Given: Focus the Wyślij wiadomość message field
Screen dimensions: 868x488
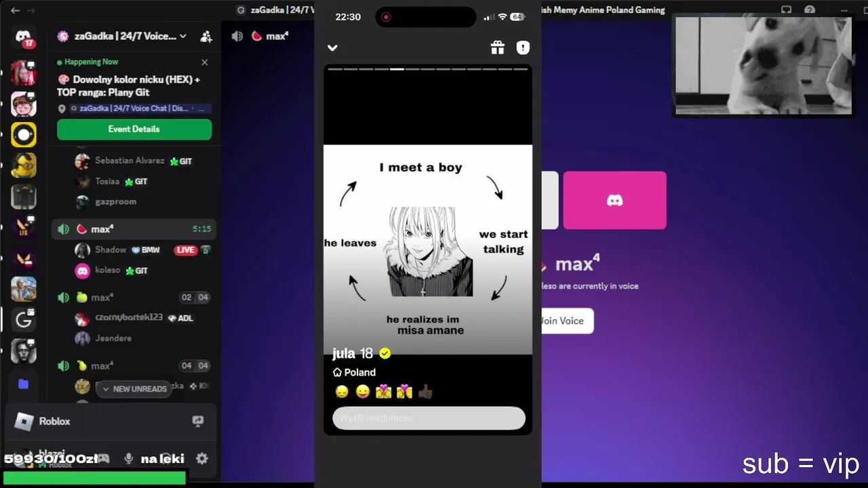Looking at the screenshot, I should pos(429,418).
